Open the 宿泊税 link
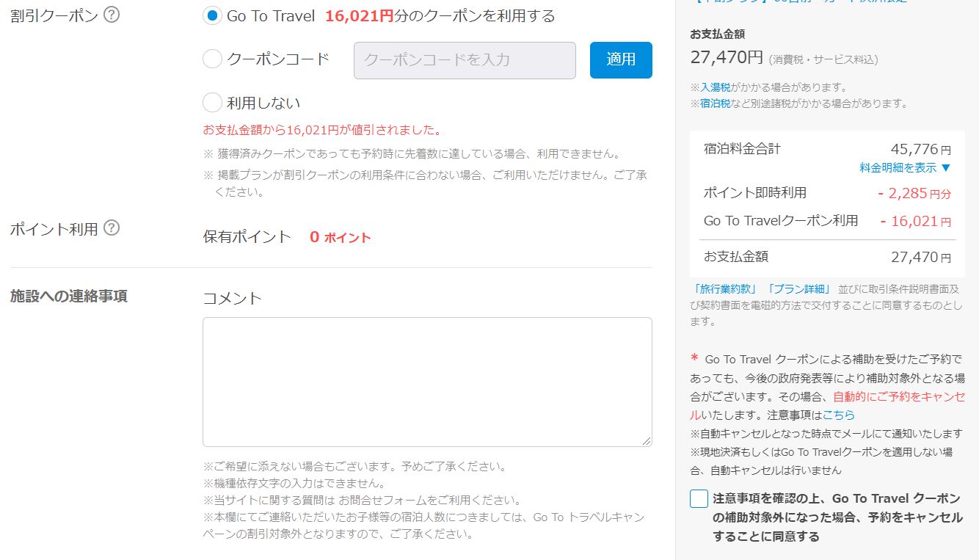 714,103
